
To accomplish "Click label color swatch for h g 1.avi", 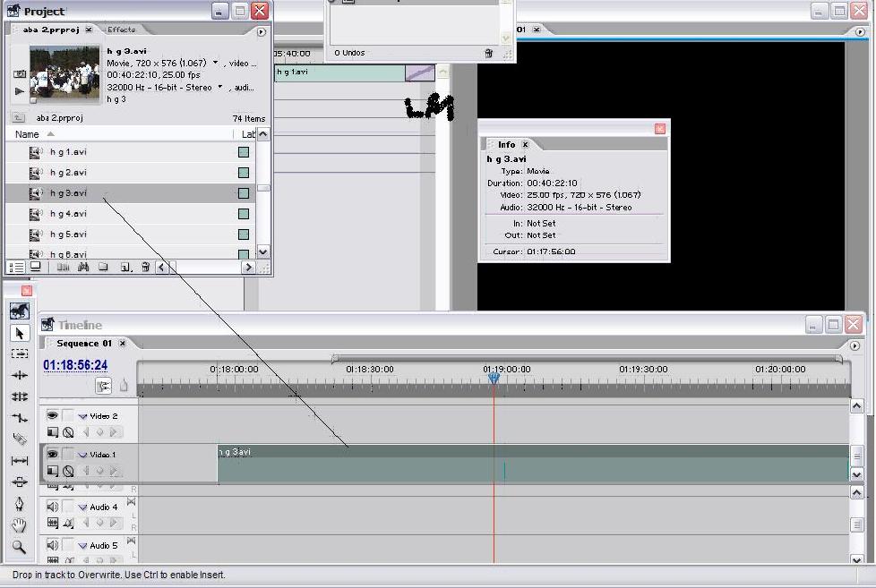I will coord(243,152).
